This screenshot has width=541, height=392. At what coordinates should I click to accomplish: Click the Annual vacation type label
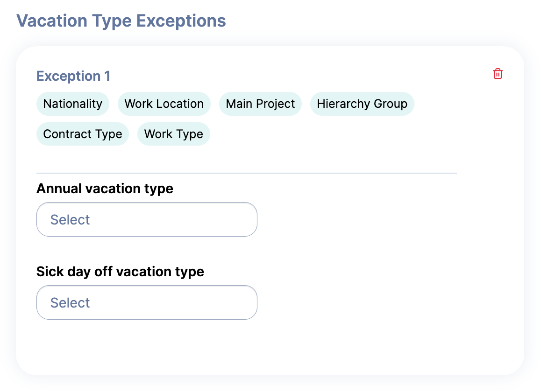tap(105, 189)
